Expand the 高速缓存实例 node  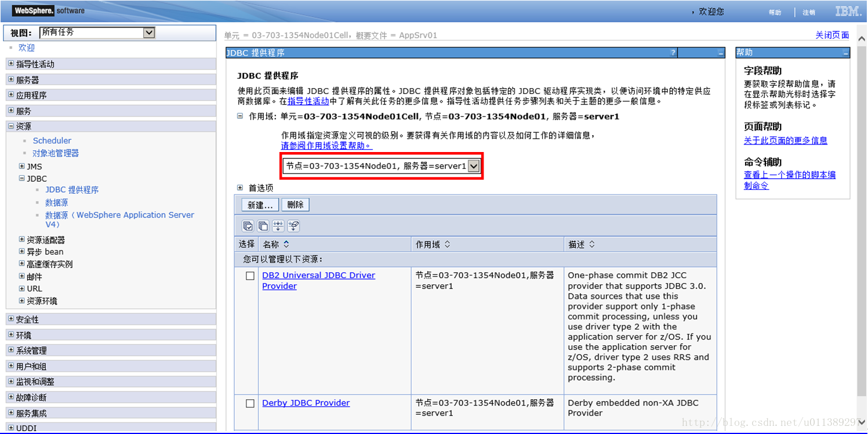(22, 263)
